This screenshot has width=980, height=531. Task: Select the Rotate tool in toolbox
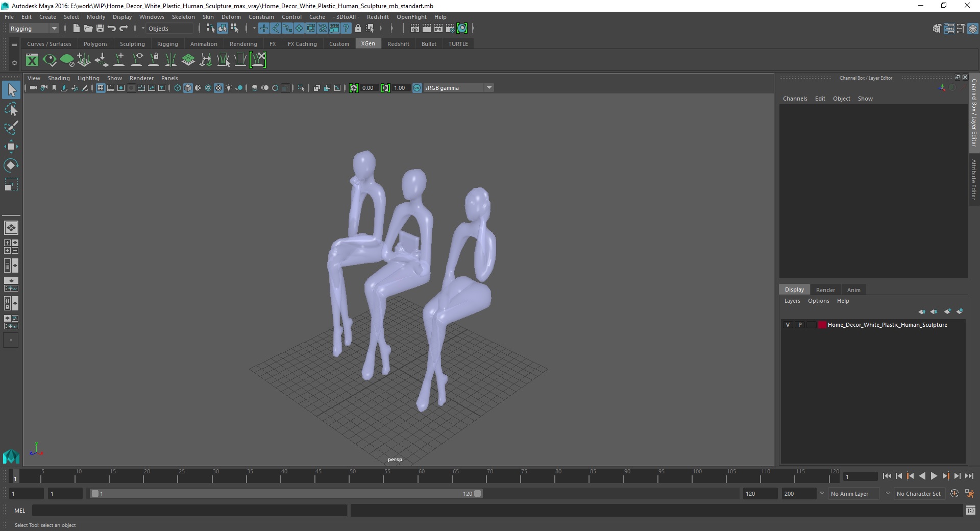click(11, 165)
